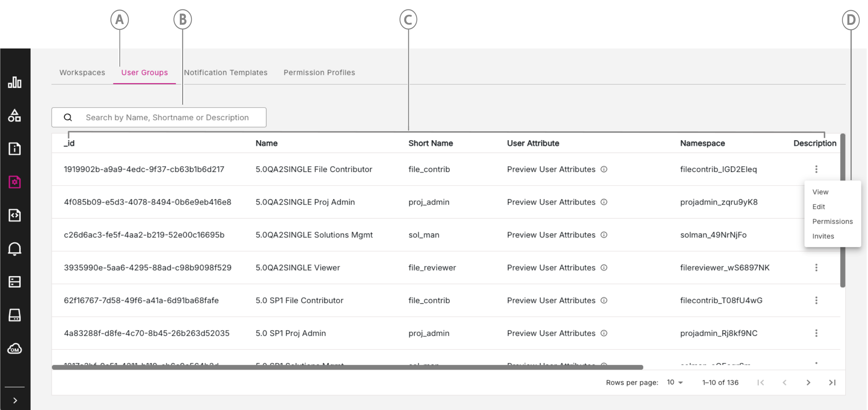Jump to last page button
Image resolution: width=868 pixels, height=410 pixels.
pos(832,382)
